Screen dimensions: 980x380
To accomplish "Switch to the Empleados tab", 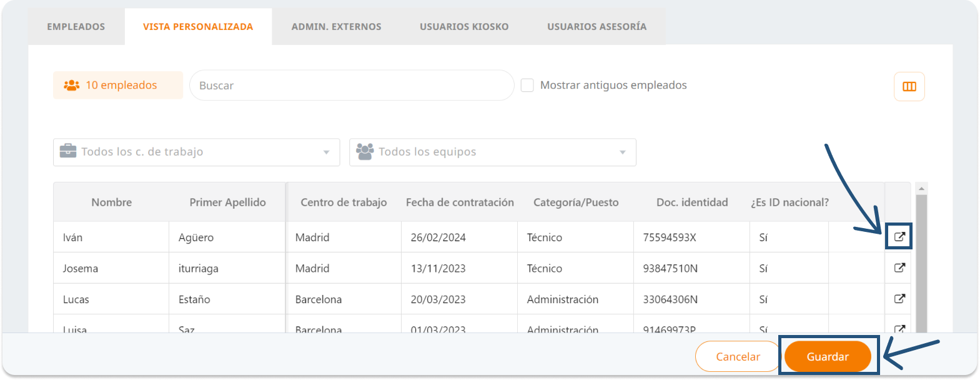I will (76, 27).
